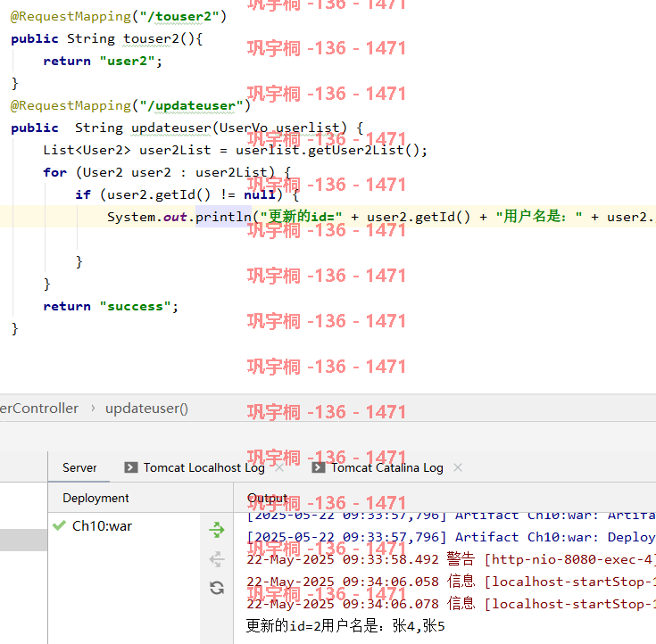Click the 09:33:58.492 警告 log line

(x=451, y=559)
